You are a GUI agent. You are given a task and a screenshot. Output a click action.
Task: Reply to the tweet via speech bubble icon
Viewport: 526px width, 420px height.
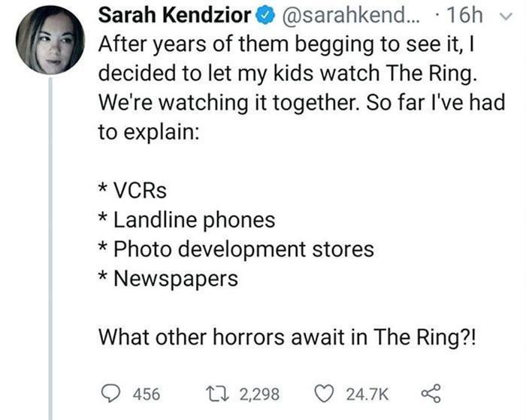coord(110,394)
